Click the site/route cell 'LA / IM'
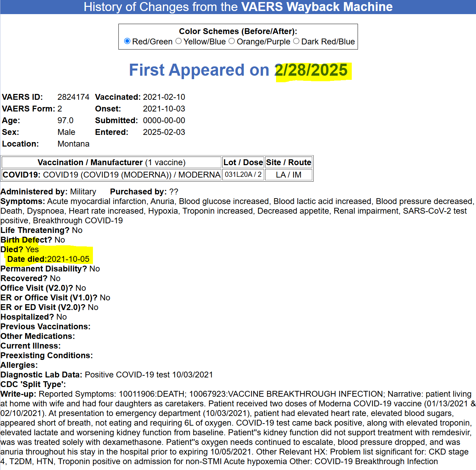Image resolution: width=476 pixels, height=470 pixels. point(289,175)
